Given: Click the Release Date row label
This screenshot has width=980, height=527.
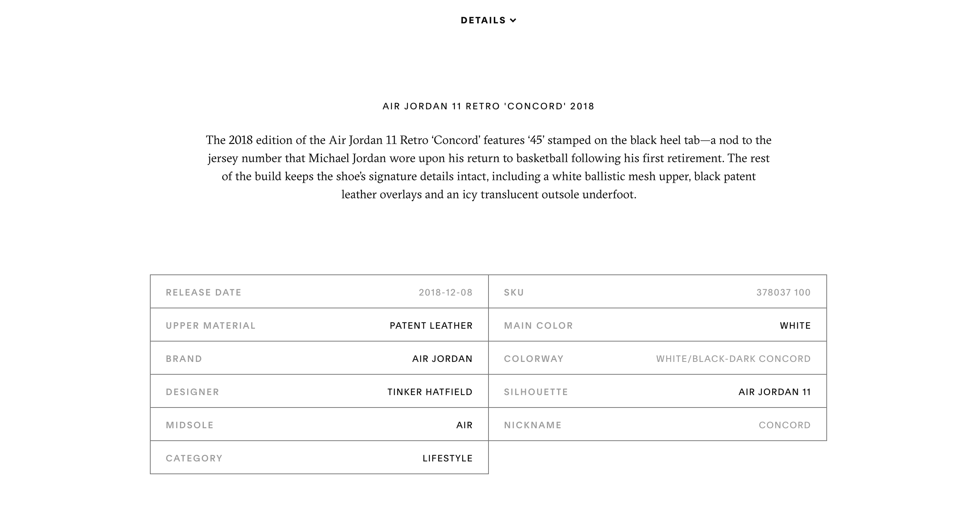Looking at the screenshot, I should (203, 293).
